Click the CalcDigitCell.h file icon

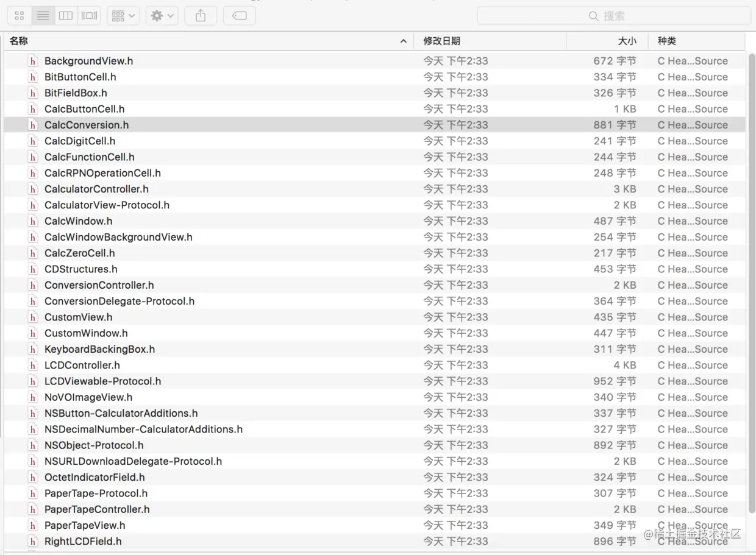[33, 141]
